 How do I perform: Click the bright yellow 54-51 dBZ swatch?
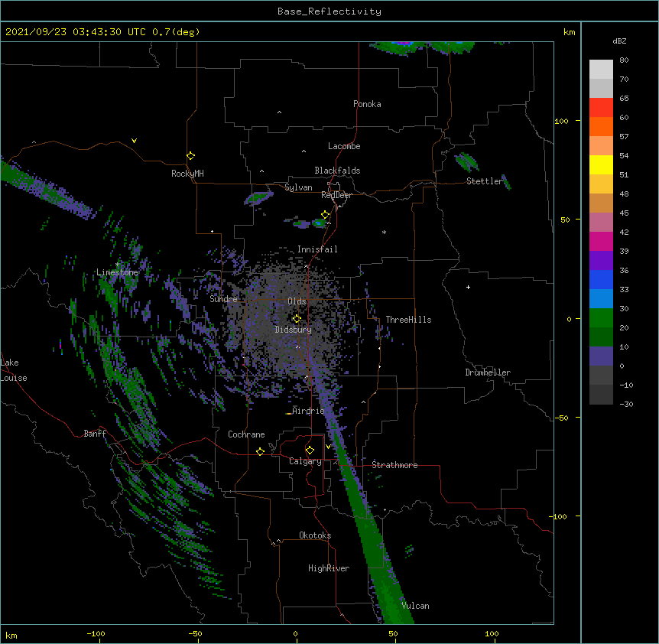[x=601, y=164]
